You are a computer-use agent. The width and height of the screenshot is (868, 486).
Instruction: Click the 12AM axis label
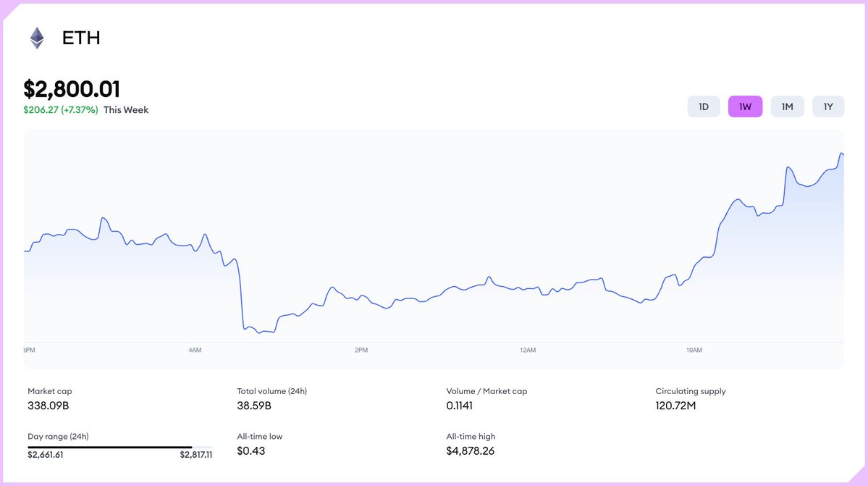point(528,351)
